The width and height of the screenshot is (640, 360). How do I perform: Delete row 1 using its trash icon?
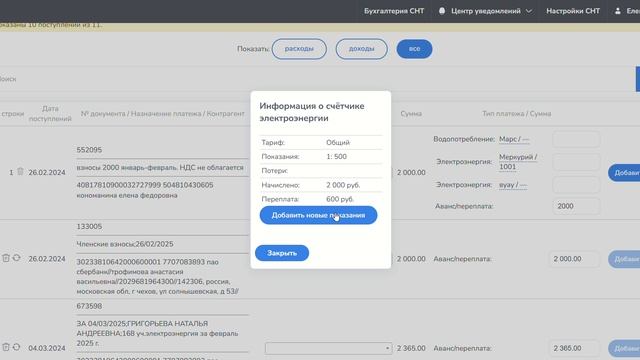point(20,172)
